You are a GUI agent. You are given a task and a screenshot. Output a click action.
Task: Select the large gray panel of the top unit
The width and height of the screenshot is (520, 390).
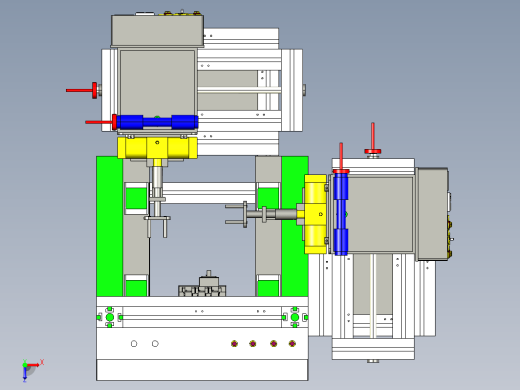click(x=157, y=83)
